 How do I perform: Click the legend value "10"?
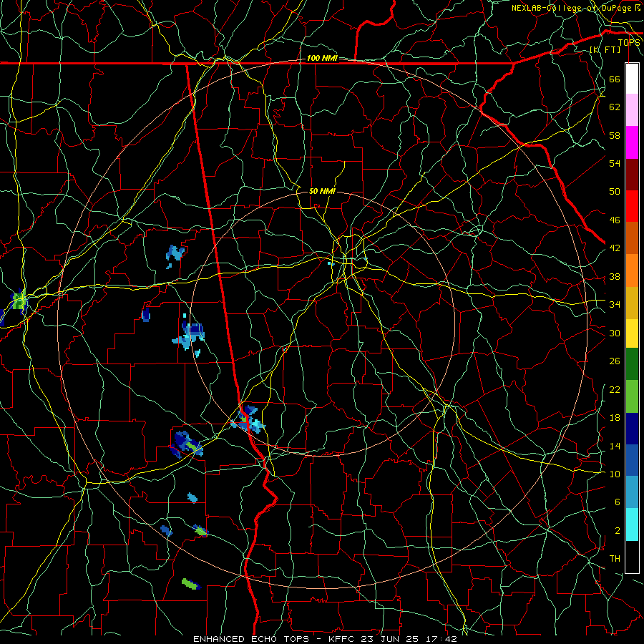point(615,474)
